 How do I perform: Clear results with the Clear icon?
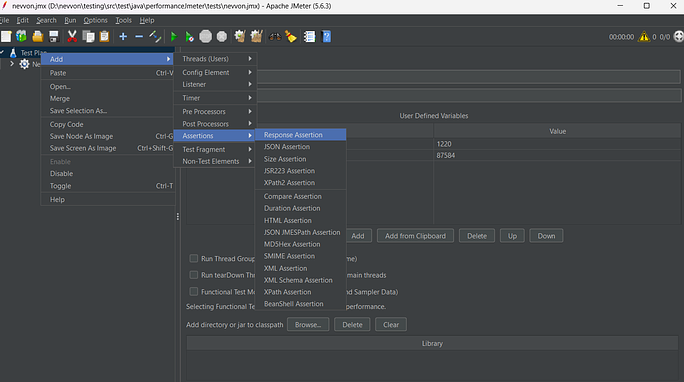(x=240, y=37)
